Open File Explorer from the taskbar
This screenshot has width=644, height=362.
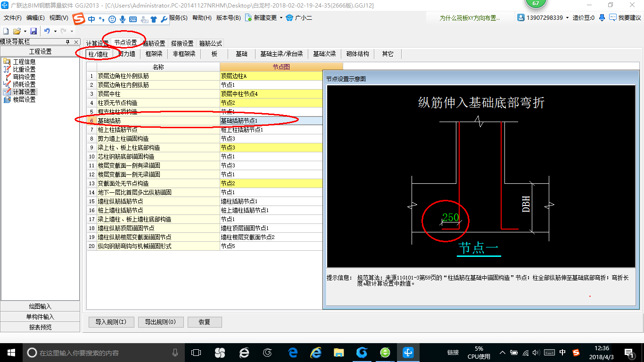(339, 352)
